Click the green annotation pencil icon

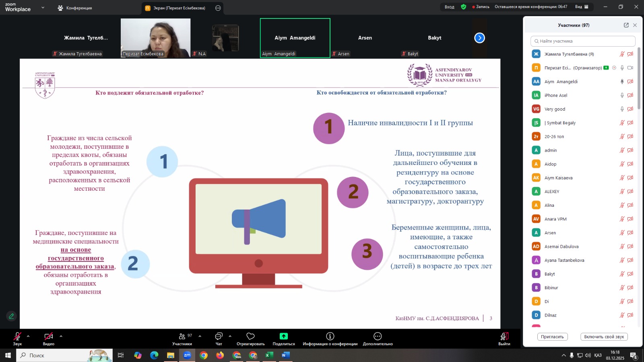click(x=11, y=316)
